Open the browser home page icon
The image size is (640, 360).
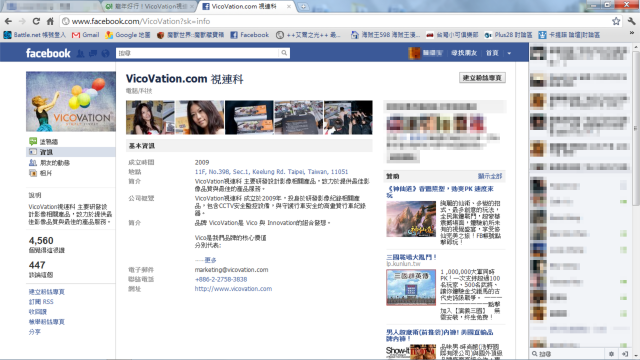click(50, 21)
